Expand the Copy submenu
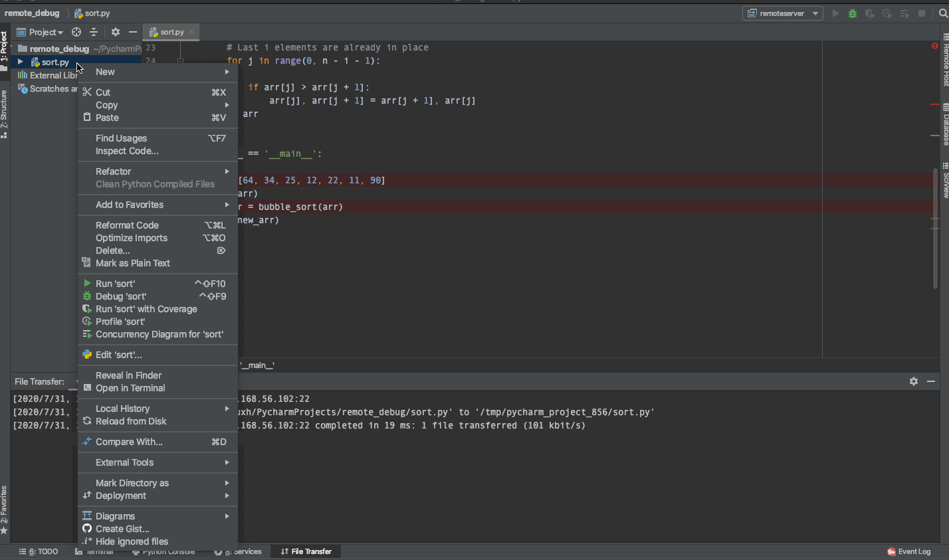Screen dimensions: 949x560 click(158, 105)
